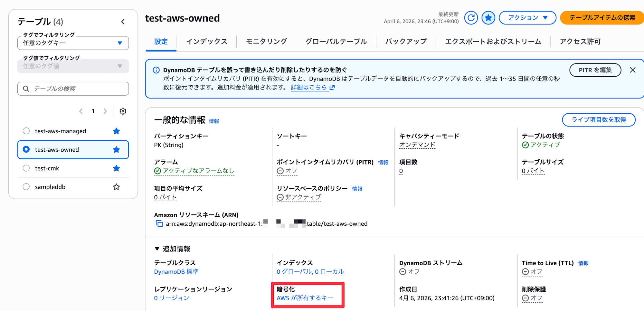644x311 pixels.
Task: Click PK (String) partition key value
Action: pyautogui.click(x=169, y=145)
